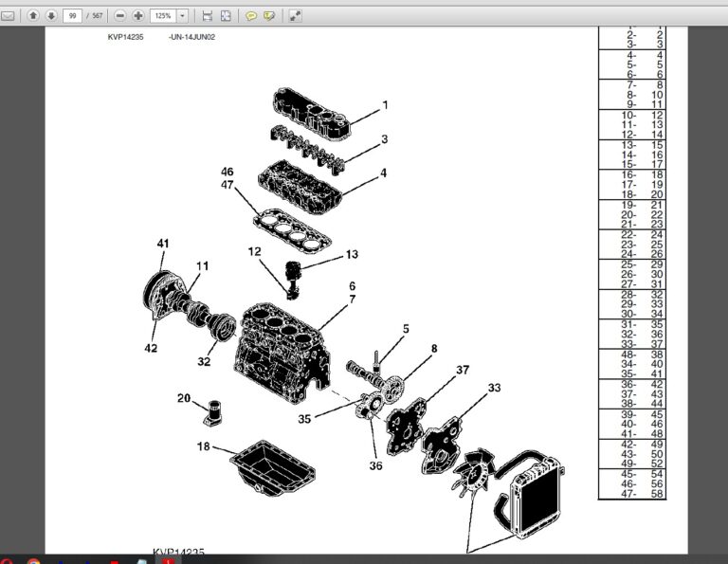Add a sticky note comment

click(x=251, y=16)
